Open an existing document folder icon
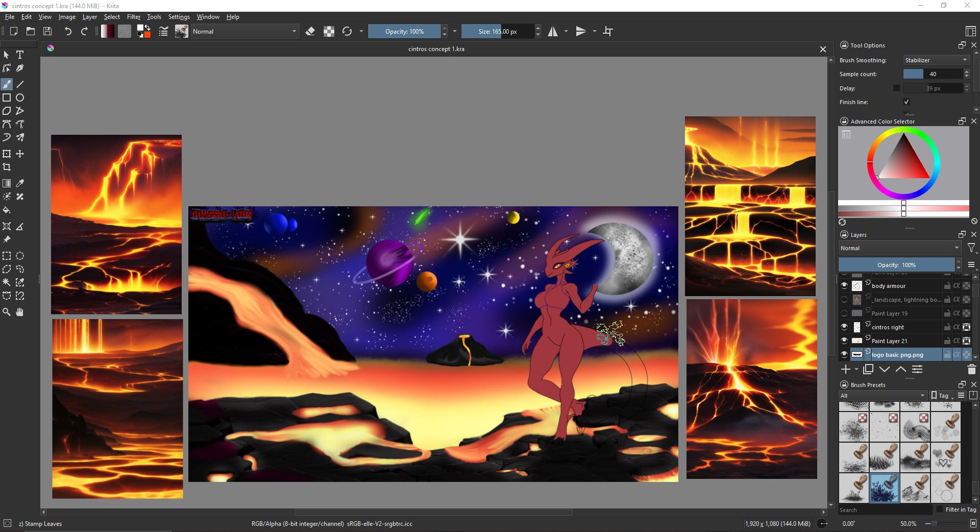The image size is (980, 532). click(x=31, y=31)
